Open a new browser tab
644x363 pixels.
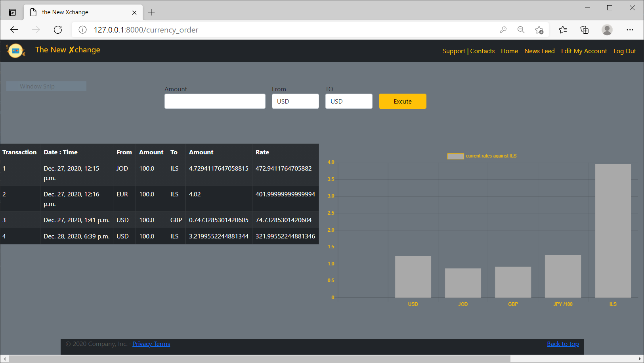click(x=151, y=12)
